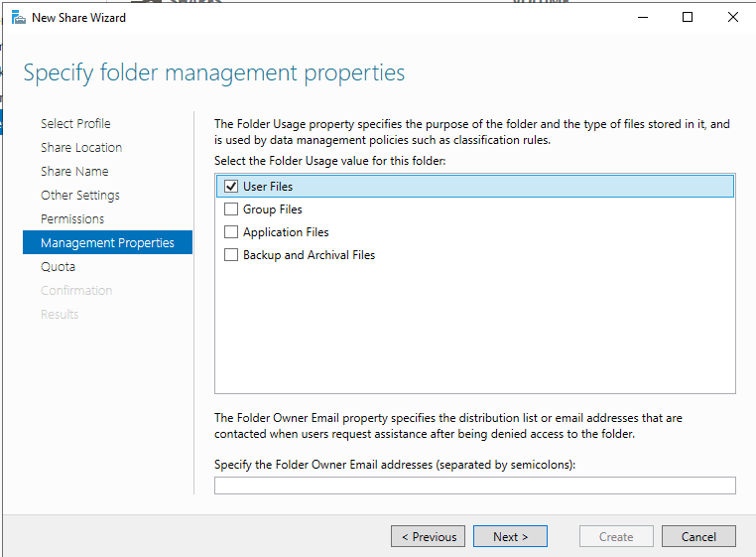Select the Management Properties step
The image size is (756, 557).
pos(107,243)
